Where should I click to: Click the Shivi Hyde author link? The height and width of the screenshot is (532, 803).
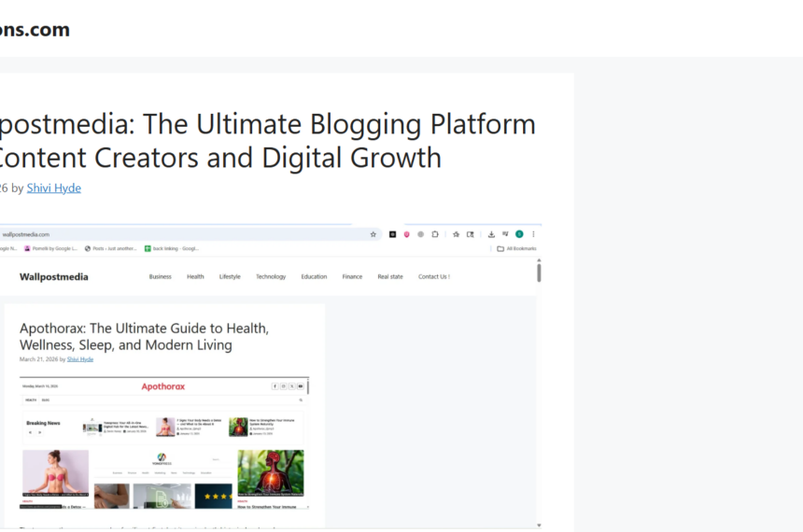pyautogui.click(x=53, y=188)
